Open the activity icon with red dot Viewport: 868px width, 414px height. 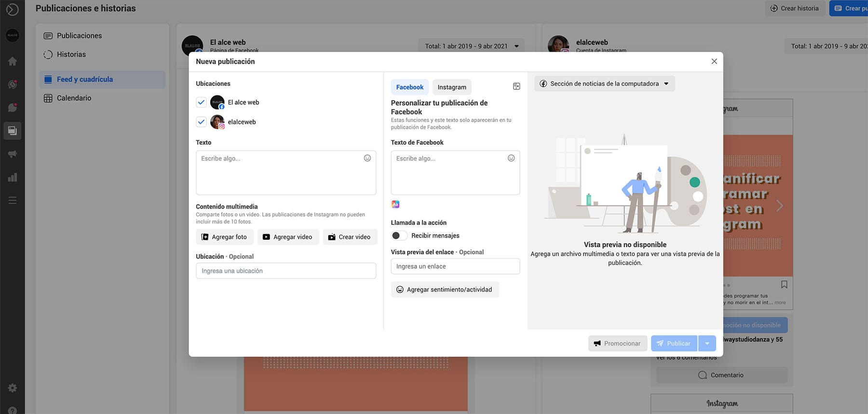[13, 84]
